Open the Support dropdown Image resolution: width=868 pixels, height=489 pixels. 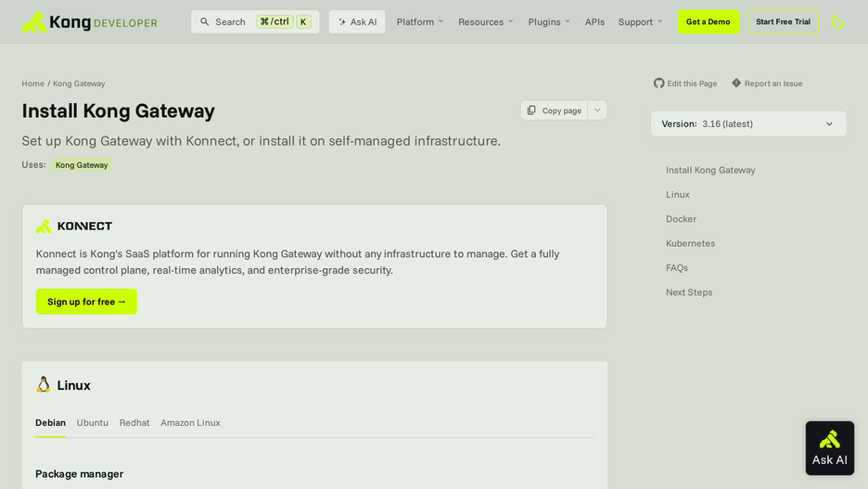(640, 21)
